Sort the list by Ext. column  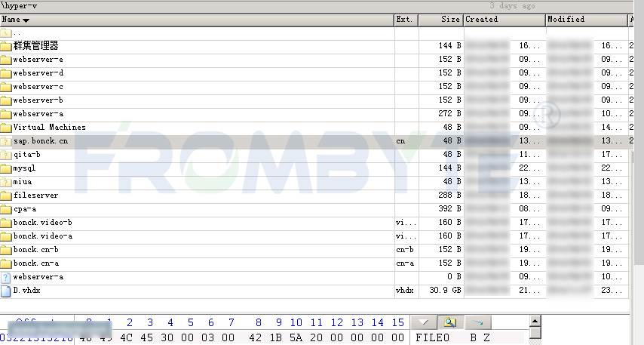406,20
